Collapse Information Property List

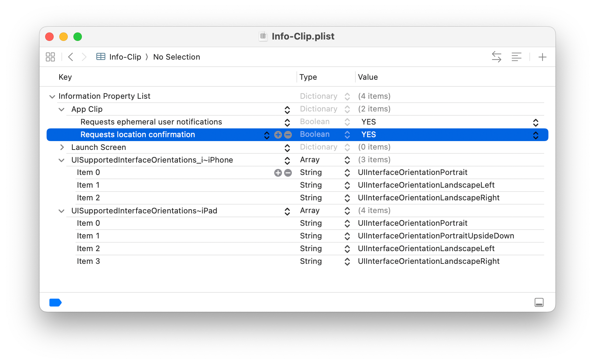click(52, 97)
